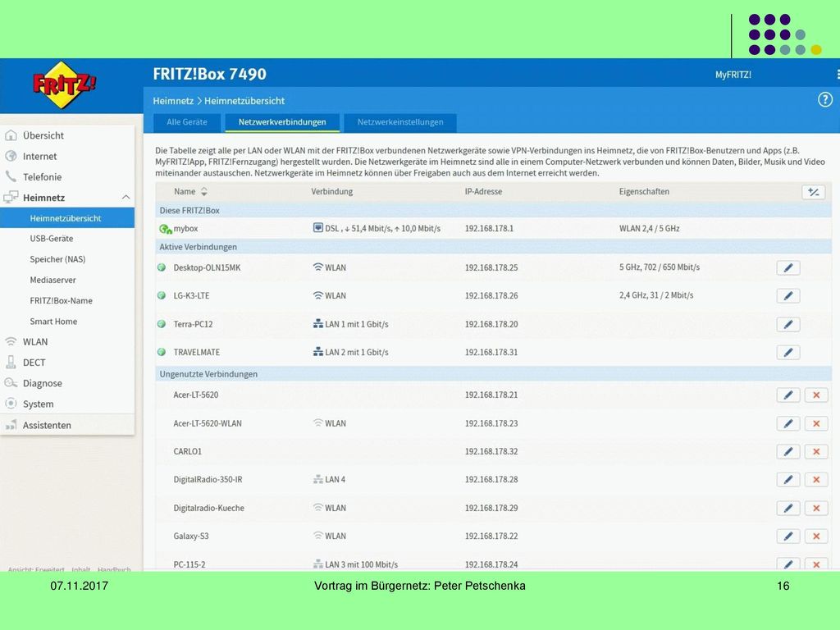Click the 5 GHz, 702 / 650 Mbit/s value
The height and width of the screenshot is (630, 840).
pyautogui.click(x=660, y=267)
